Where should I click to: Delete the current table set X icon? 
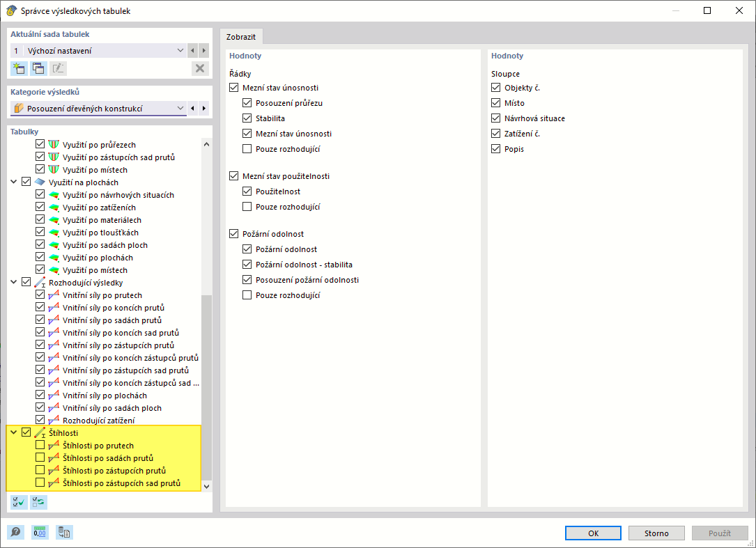pos(199,68)
